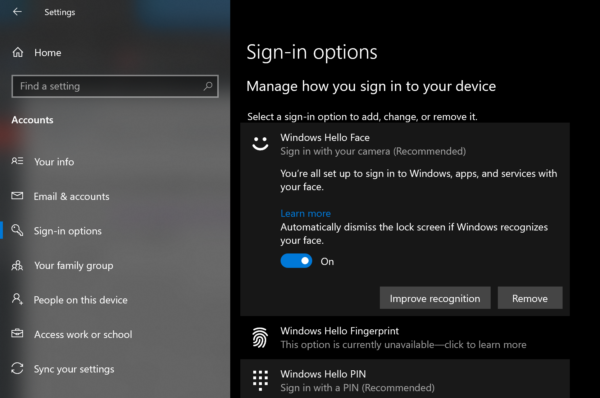
Task: Click the 'Sign-in options' page heading
Action: tap(311, 52)
